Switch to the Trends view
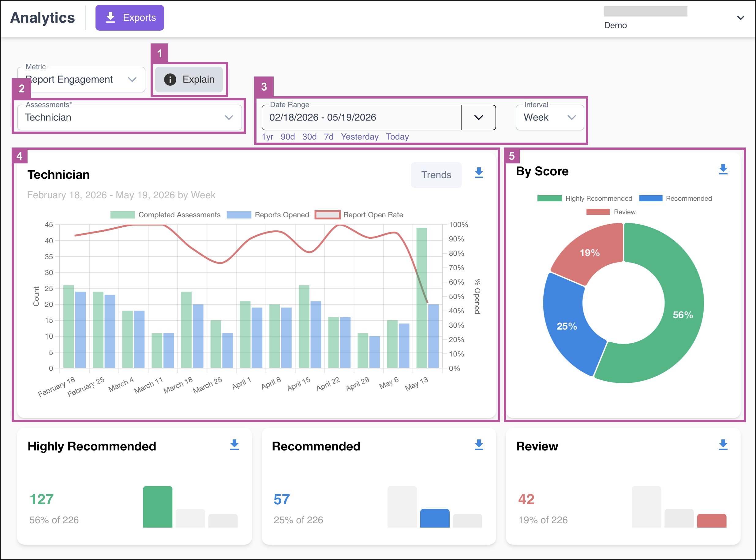 point(436,174)
